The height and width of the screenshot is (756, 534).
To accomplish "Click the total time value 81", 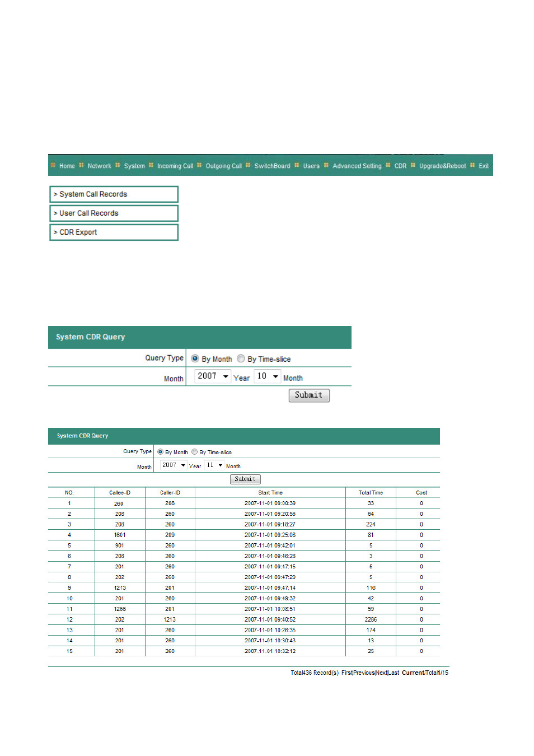I will pos(371,535).
